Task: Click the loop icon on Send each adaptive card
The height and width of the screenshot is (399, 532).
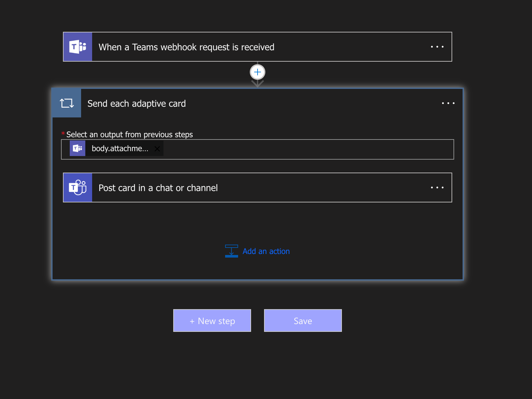Action: pos(67,103)
